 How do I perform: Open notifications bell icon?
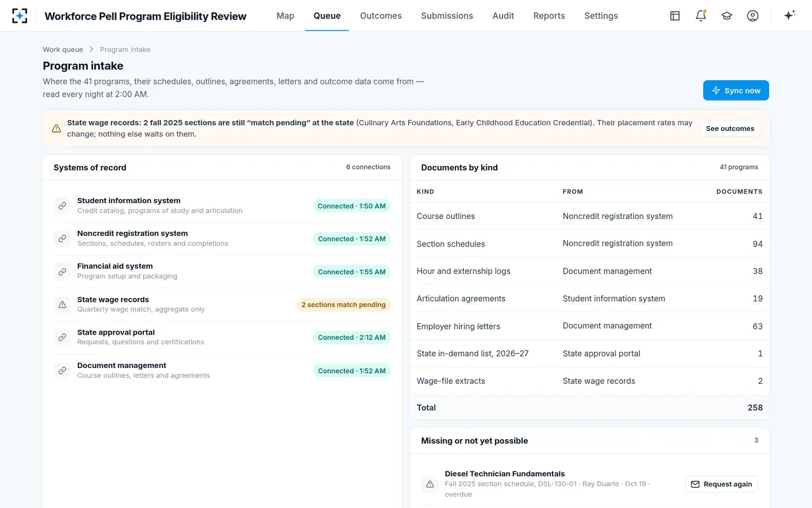click(701, 16)
